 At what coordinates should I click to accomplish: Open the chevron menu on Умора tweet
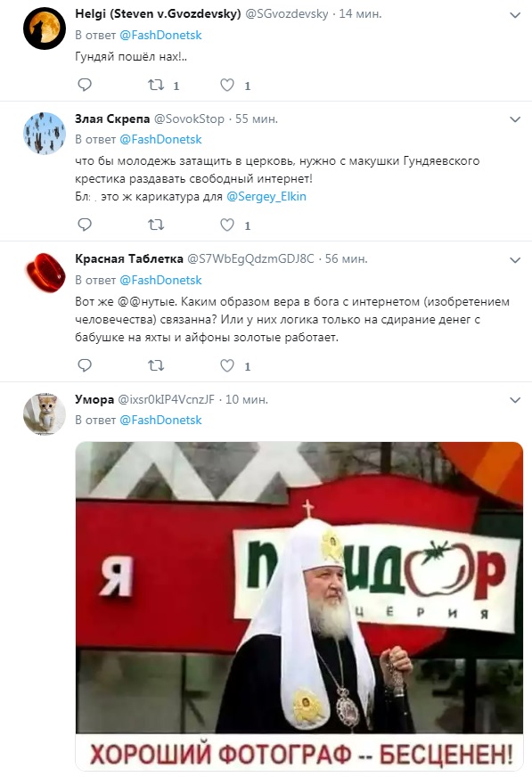click(515, 400)
